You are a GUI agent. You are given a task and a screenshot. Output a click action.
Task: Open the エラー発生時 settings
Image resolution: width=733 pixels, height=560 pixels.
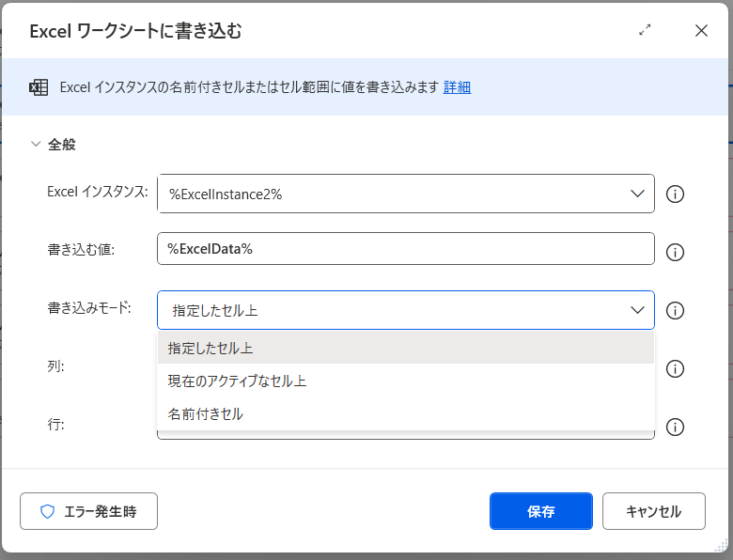tap(88, 512)
